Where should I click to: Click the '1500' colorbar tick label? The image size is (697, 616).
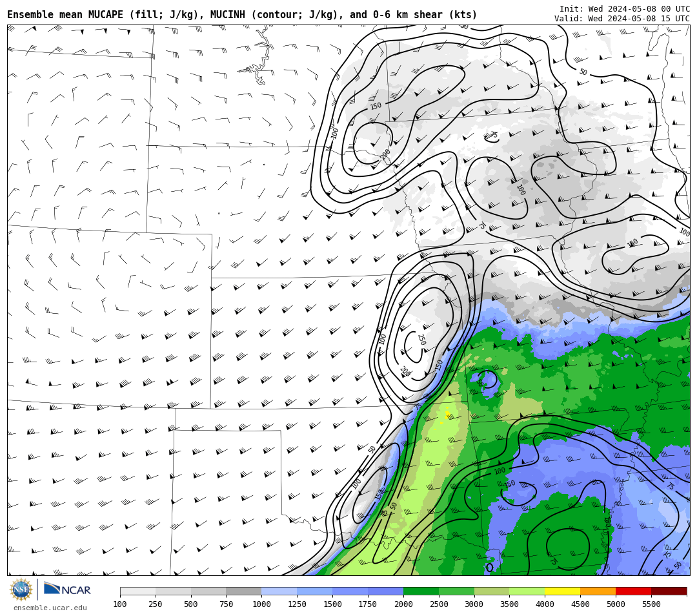332,604
